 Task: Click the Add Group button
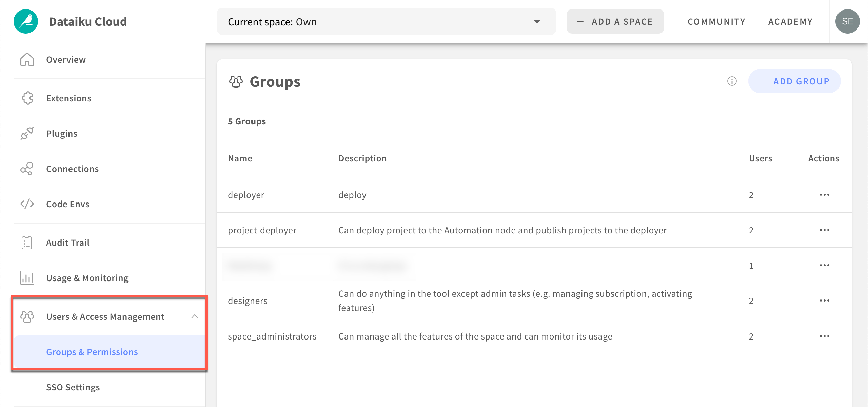(x=794, y=81)
